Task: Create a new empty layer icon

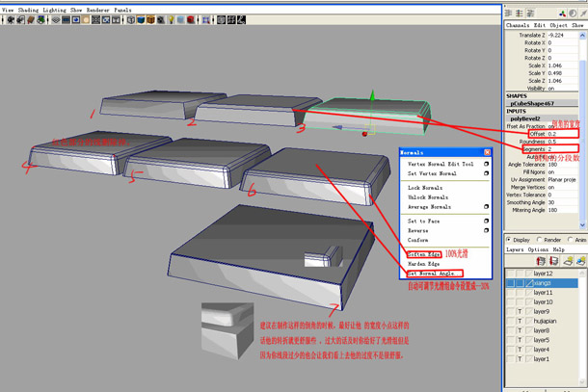Action: [x=568, y=260]
